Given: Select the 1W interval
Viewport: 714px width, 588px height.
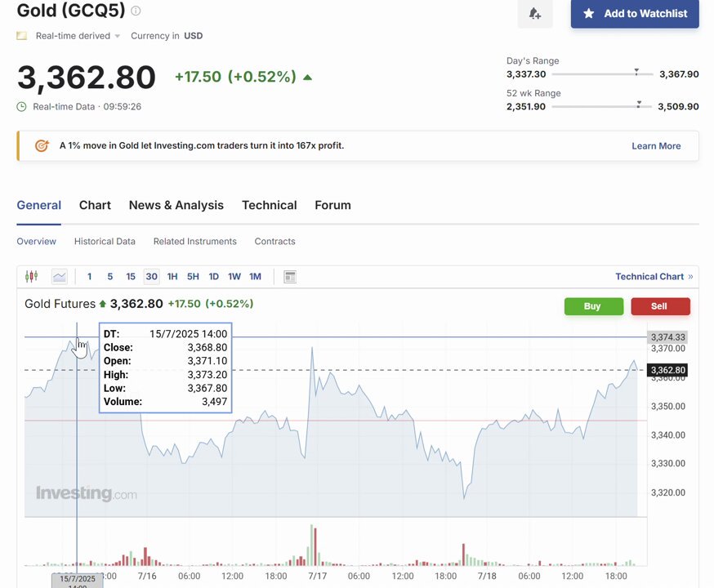Looking at the screenshot, I should [234, 277].
